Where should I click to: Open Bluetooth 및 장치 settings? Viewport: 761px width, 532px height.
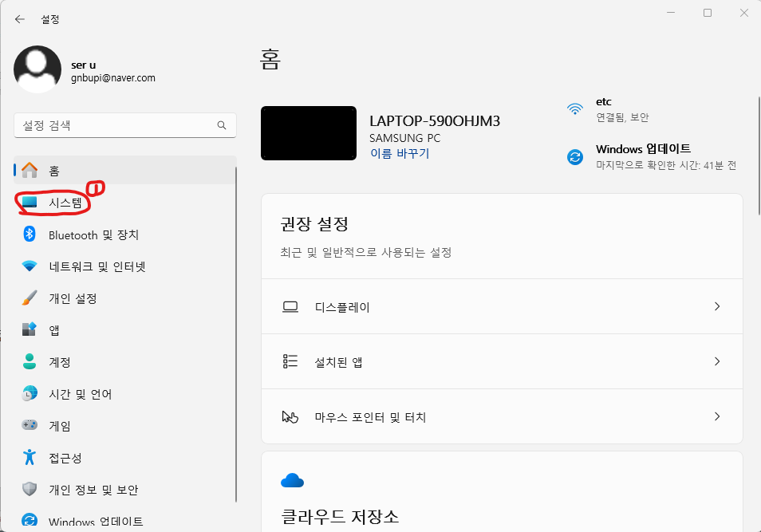[x=124, y=234]
